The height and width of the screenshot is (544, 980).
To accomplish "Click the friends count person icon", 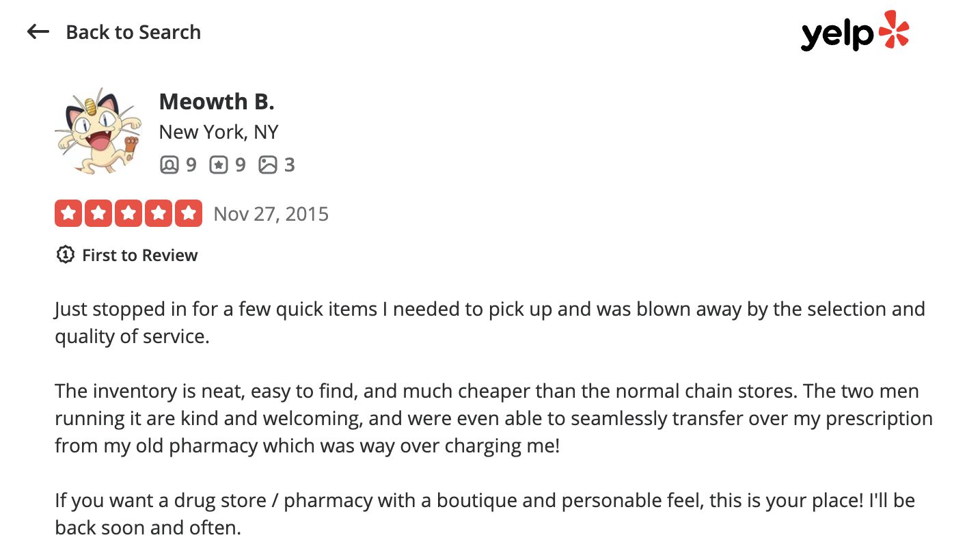I will pyautogui.click(x=169, y=165).
